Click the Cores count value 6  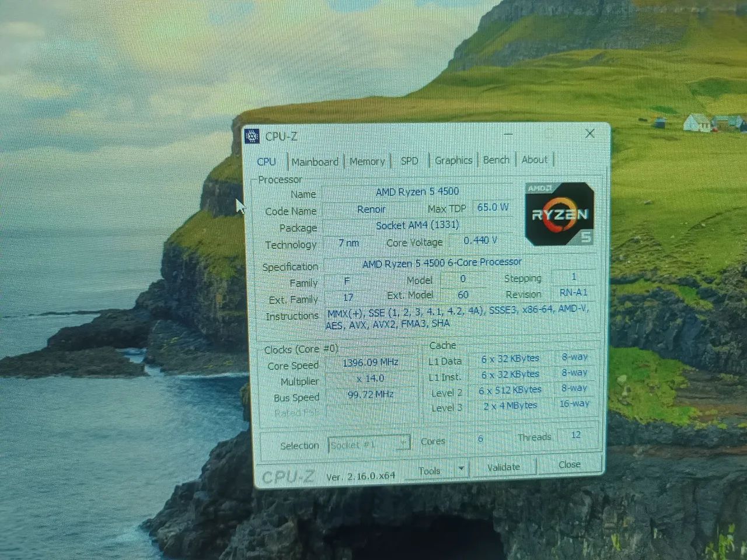coord(480,439)
